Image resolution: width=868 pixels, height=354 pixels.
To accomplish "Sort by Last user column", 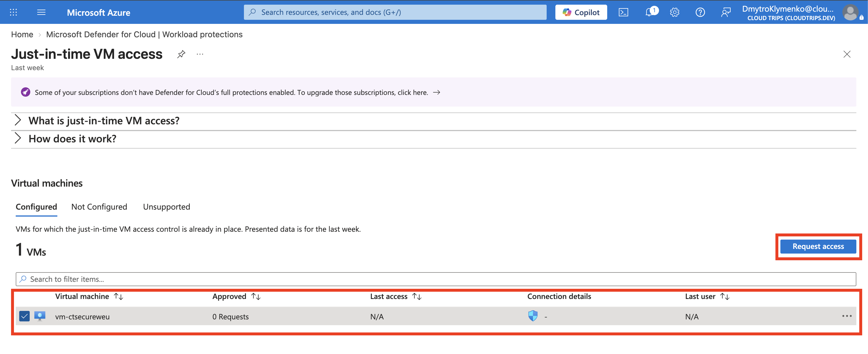I will click(x=708, y=296).
